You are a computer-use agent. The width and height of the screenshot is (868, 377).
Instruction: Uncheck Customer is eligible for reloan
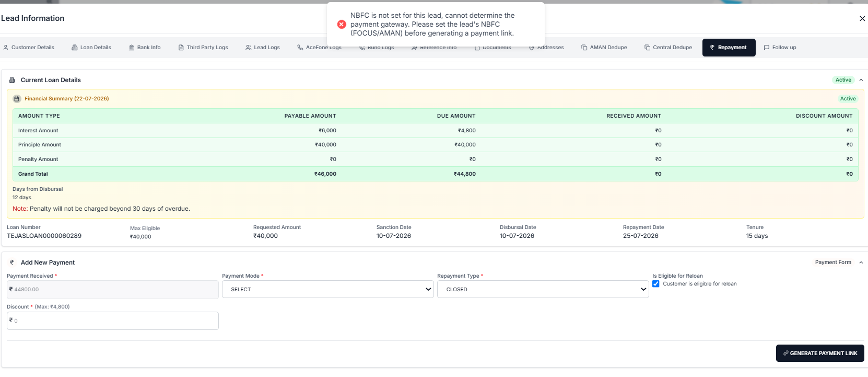pos(656,284)
